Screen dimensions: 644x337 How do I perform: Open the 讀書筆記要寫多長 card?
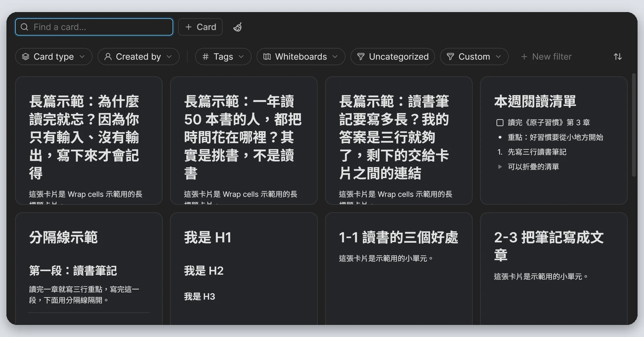tap(399, 141)
